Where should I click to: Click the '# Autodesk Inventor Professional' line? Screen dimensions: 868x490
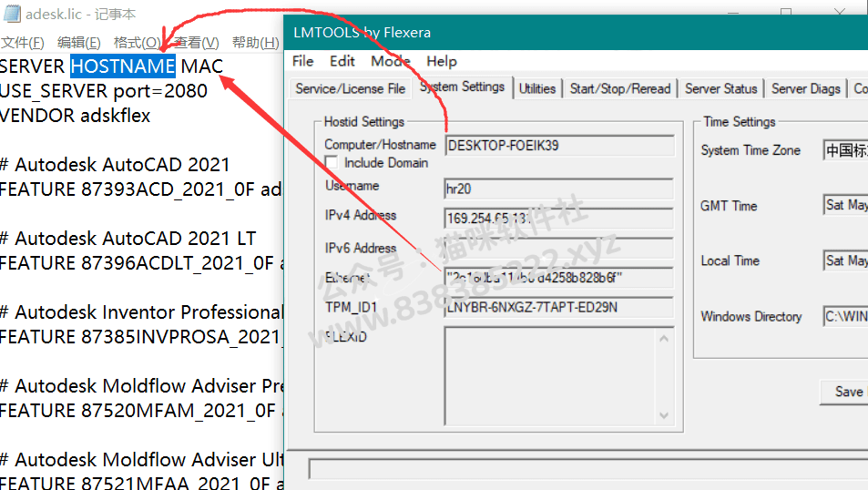(141, 312)
